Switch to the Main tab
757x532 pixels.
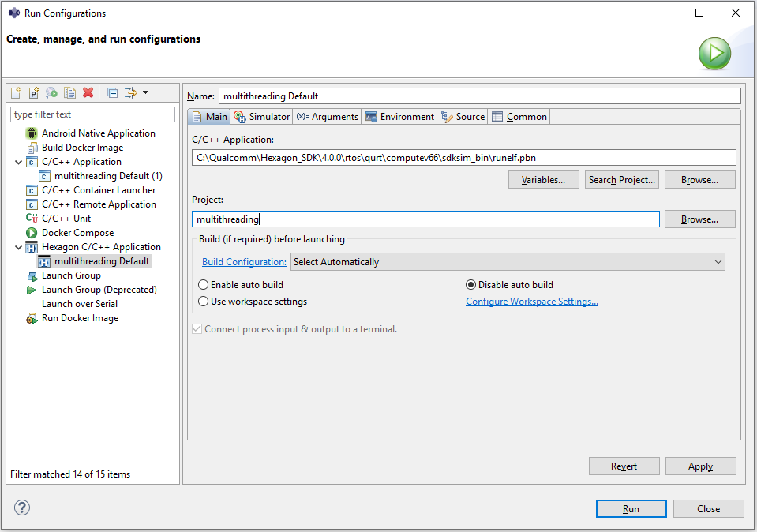209,116
